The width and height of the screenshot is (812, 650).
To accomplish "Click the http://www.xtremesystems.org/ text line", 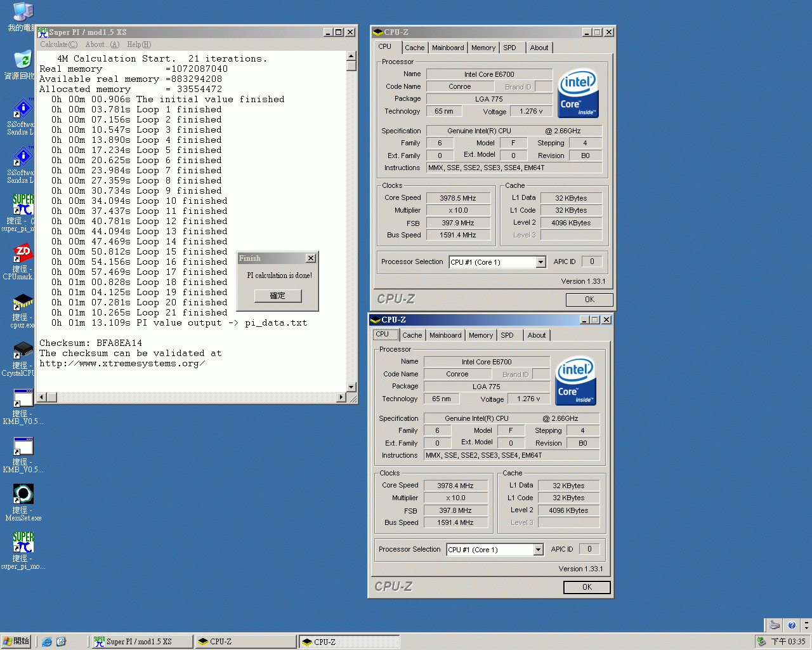I will [x=122, y=364].
